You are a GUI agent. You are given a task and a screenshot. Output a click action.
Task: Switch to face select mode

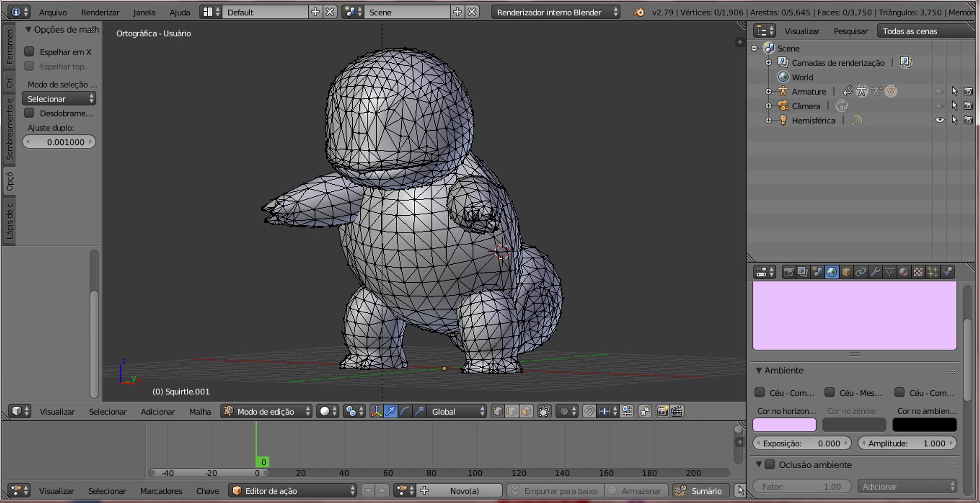[526, 412]
